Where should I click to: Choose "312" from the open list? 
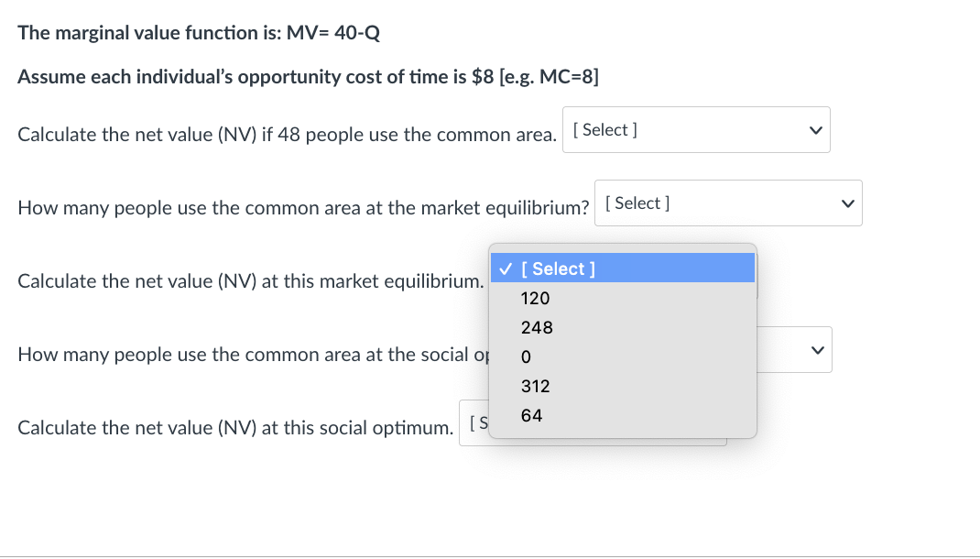(x=536, y=386)
